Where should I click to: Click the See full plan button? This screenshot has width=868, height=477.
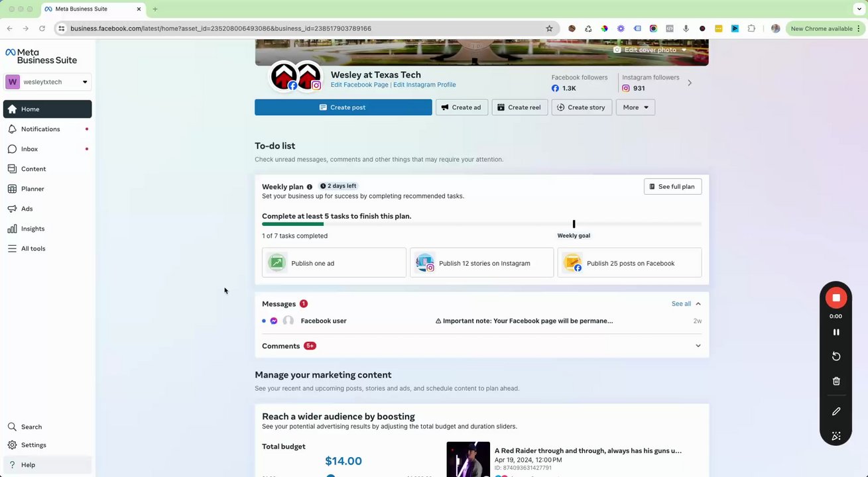[x=672, y=186]
